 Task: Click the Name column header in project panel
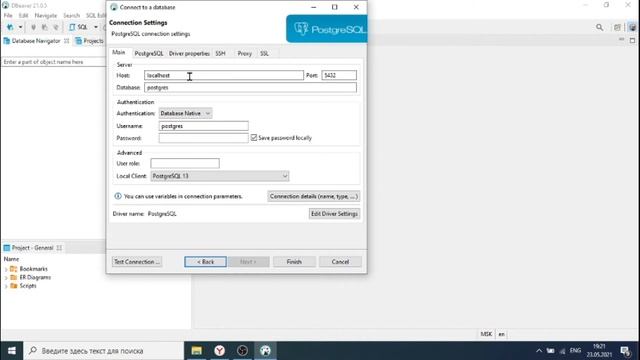(x=11, y=259)
